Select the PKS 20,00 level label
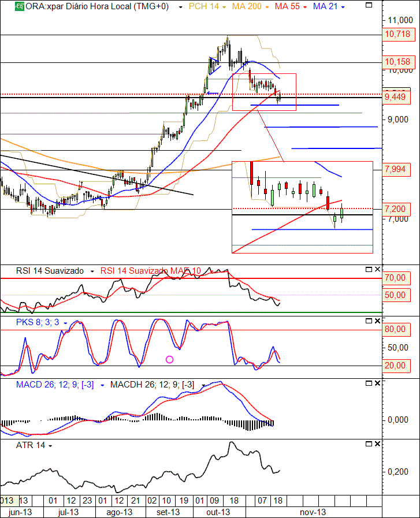The height and width of the screenshot is (518, 420). (x=396, y=366)
